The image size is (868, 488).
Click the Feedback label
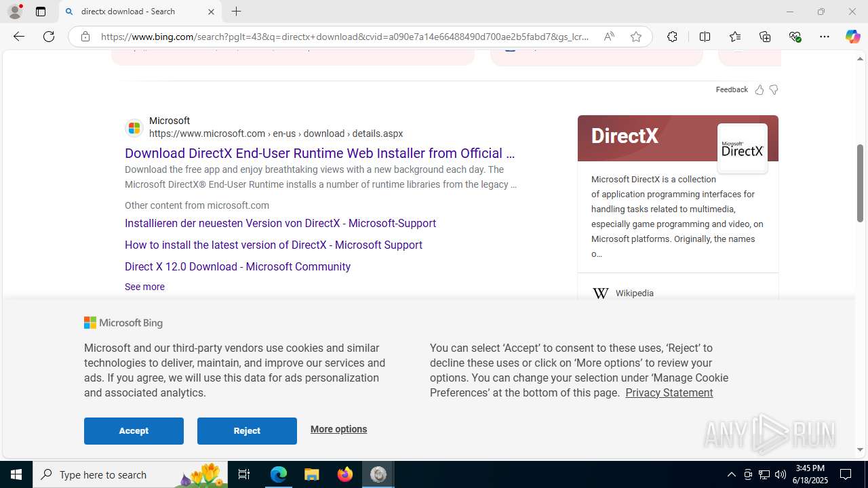[732, 89]
